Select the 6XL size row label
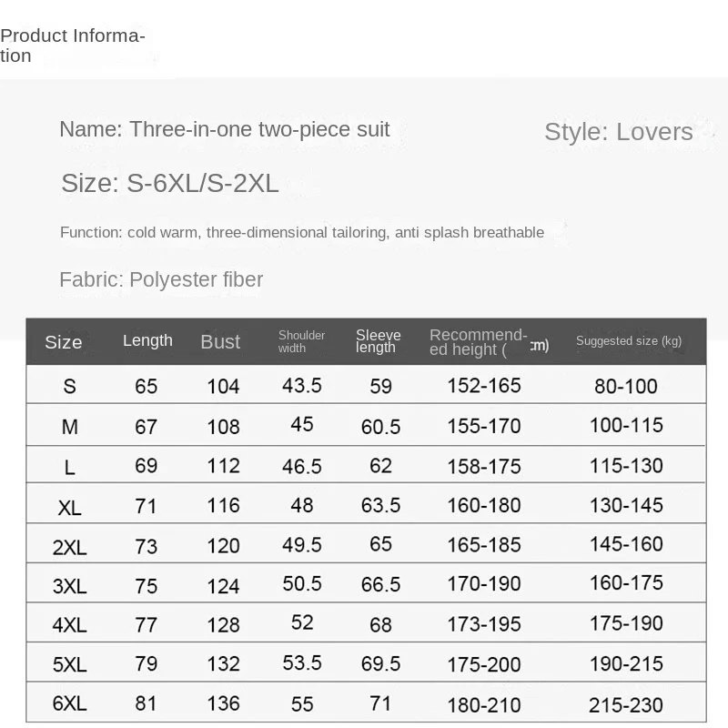The height and width of the screenshot is (728, 728). click(x=70, y=704)
